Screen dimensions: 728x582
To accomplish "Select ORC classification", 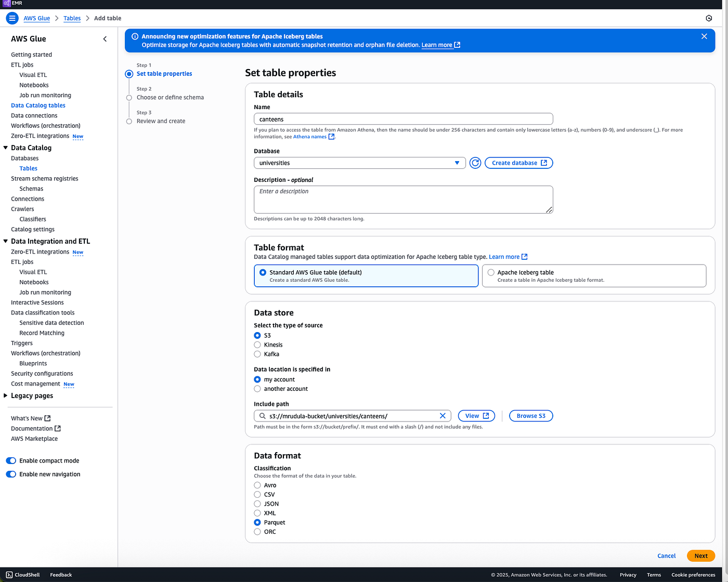I will tap(257, 532).
